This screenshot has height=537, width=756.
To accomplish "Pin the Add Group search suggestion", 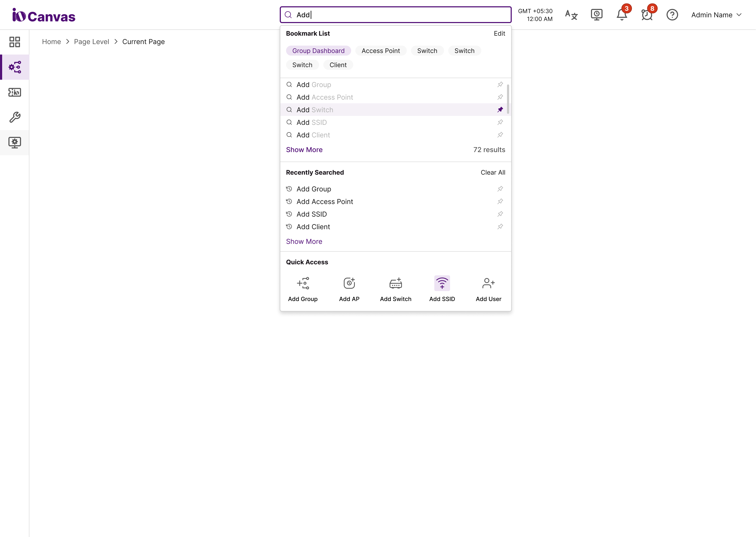I will (500, 85).
